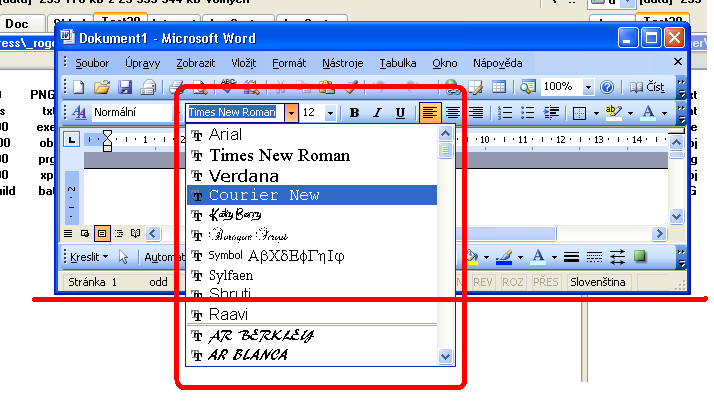The image size is (714, 404).
Task: Expand the zoom 100% dropdown
Action: tap(589, 87)
